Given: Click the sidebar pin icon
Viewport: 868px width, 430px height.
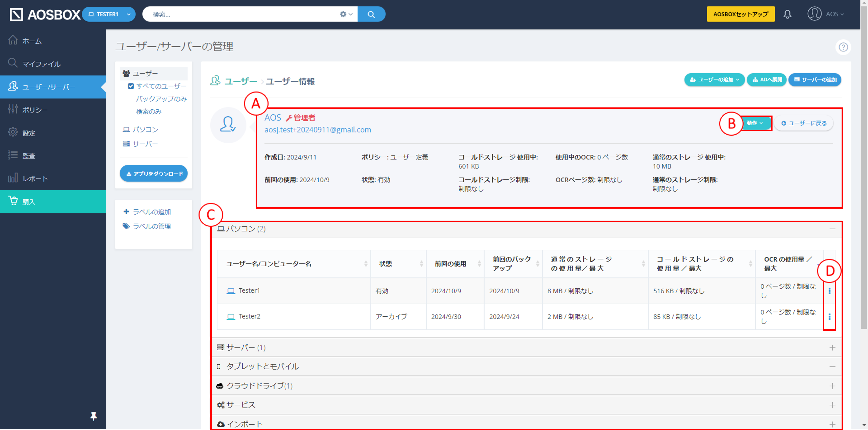Looking at the screenshot, I should 94,417.
